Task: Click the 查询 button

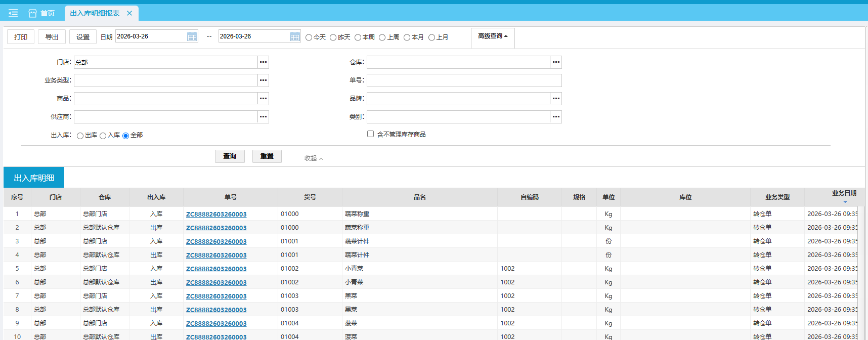Action: pos(230,156)
